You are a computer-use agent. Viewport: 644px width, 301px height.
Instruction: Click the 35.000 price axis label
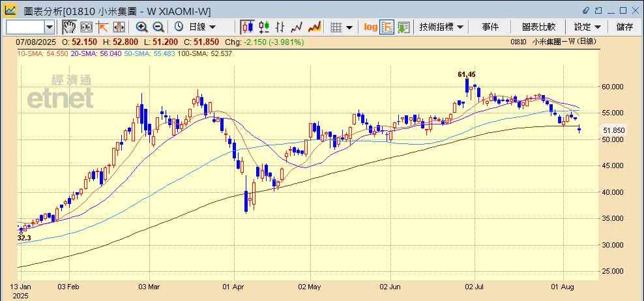pos(613,218)
